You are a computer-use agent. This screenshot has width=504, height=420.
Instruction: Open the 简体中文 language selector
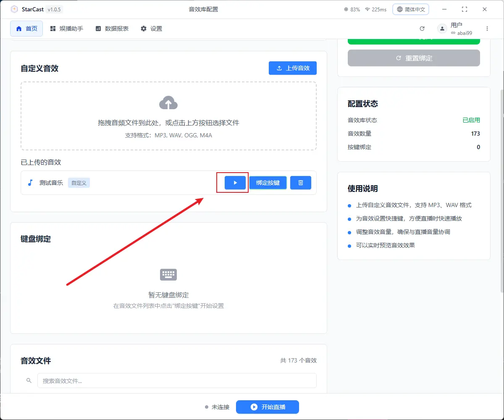[x=410, y=9]
